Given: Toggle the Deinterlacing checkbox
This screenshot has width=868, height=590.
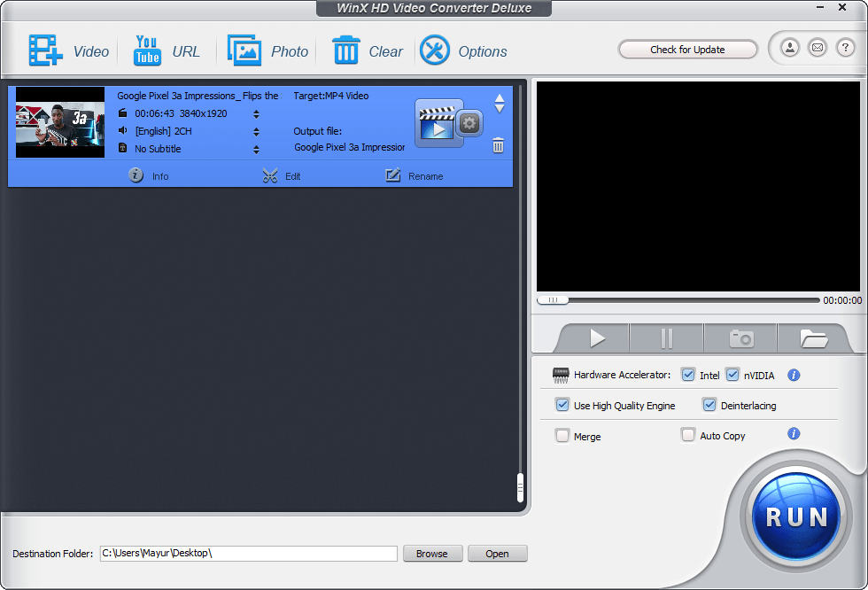Looking at the screenshot, I should pyautogui.click(x=709, y=405).
